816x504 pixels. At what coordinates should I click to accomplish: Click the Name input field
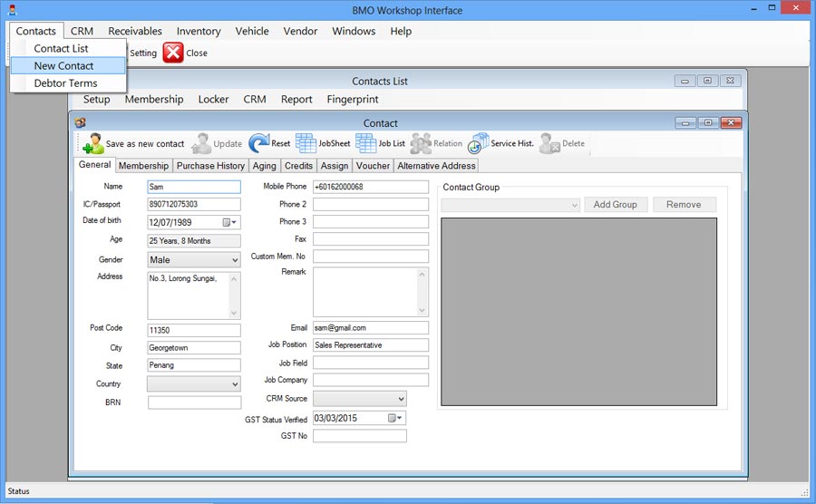pyautogui.click(x=194, y=187)
